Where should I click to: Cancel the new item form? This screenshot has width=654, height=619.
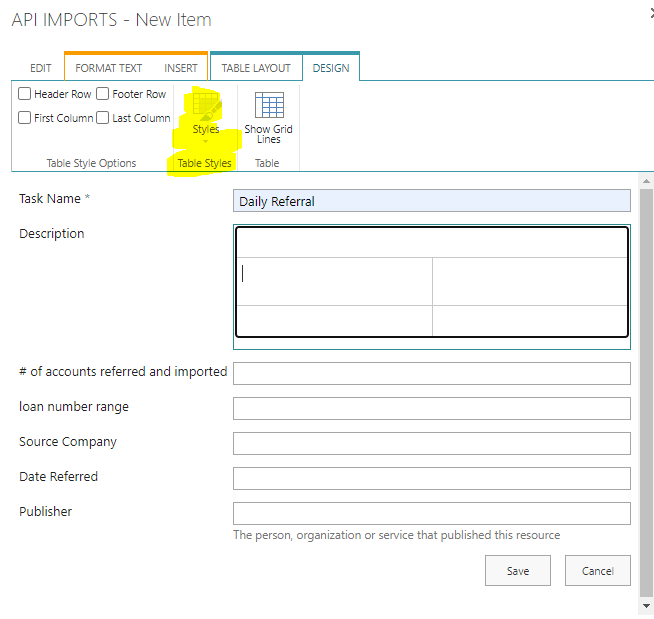coord(598,570)
